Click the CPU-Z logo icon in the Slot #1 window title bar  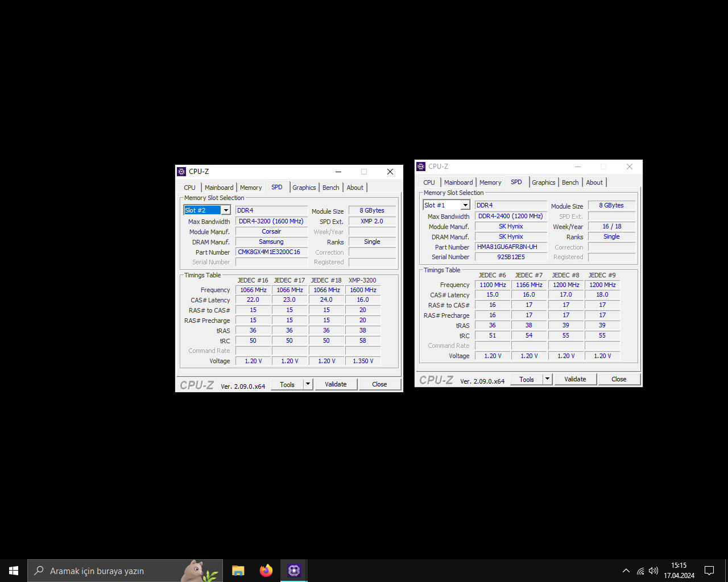click(x=421, y=167)
